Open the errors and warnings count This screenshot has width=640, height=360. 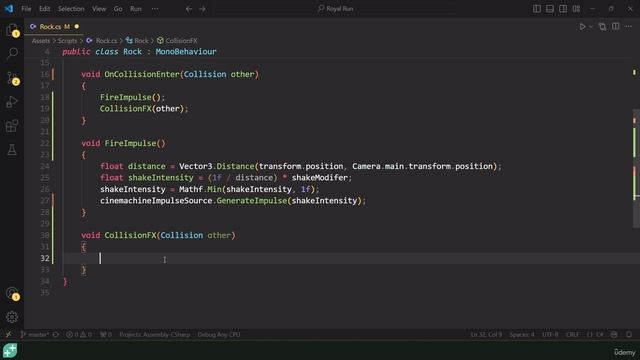click(79, 335)
